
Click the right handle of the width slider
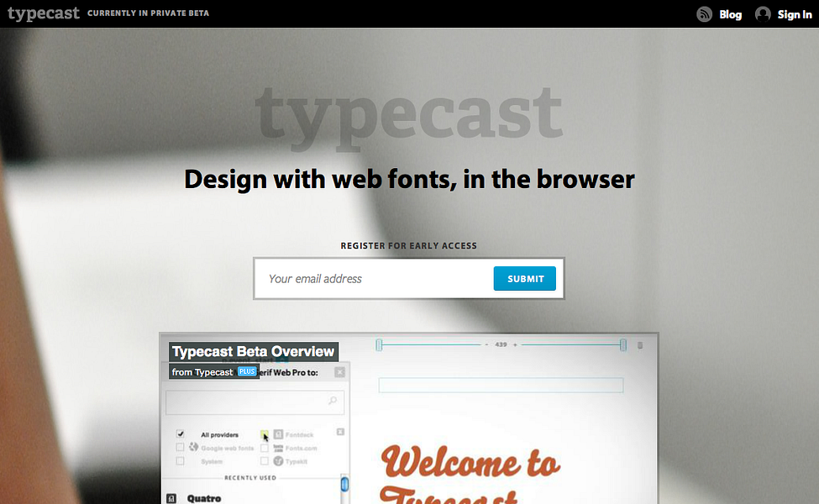[623, 344]
